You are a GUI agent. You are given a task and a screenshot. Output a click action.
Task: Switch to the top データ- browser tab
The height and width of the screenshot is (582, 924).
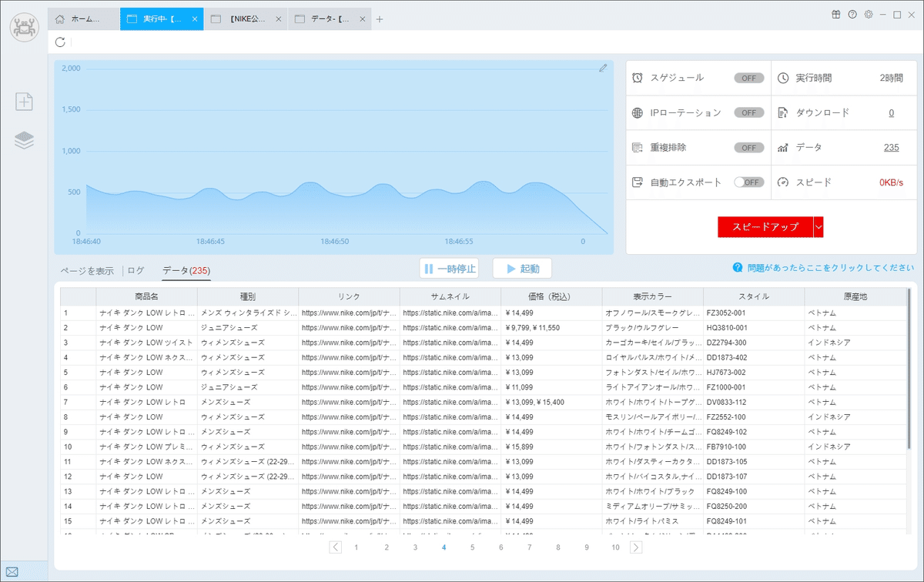[330, 19]
